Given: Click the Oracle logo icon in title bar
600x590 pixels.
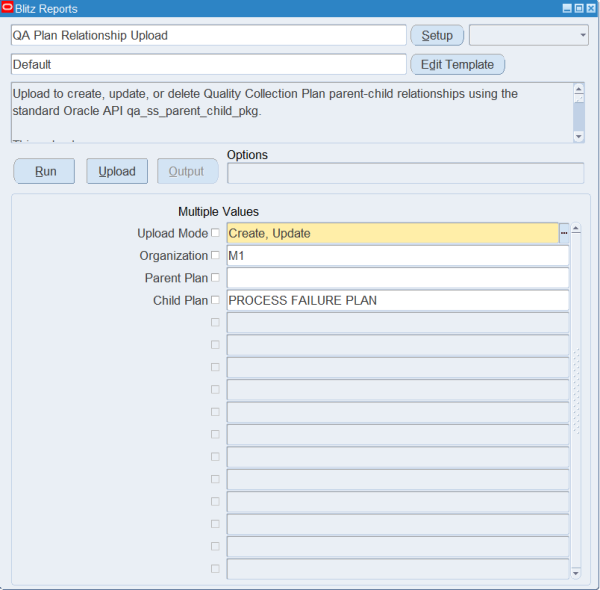Looking at the screenshot, I should pos(7,8).
